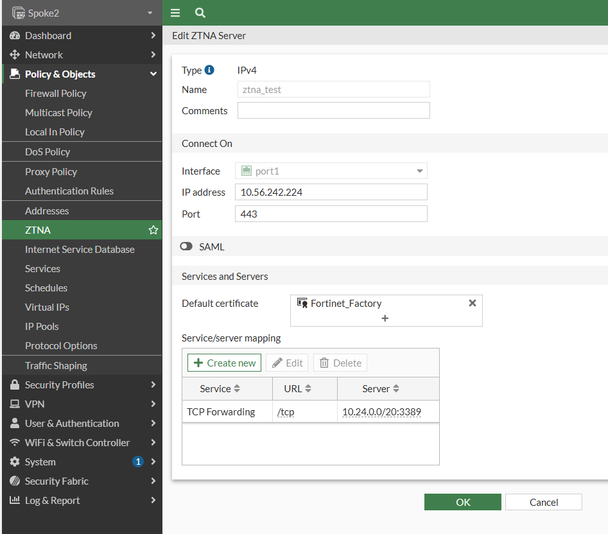Sort by the Service column header

[220, 388]
